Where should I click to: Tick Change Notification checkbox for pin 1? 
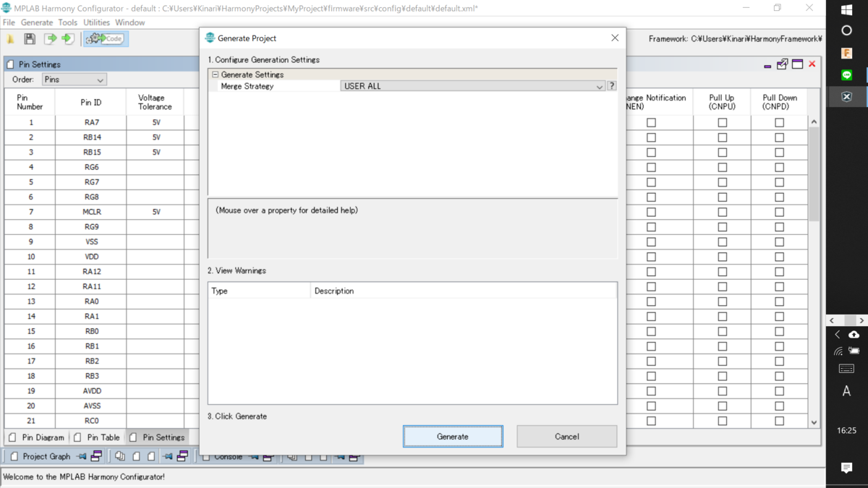tap(651, 123)
